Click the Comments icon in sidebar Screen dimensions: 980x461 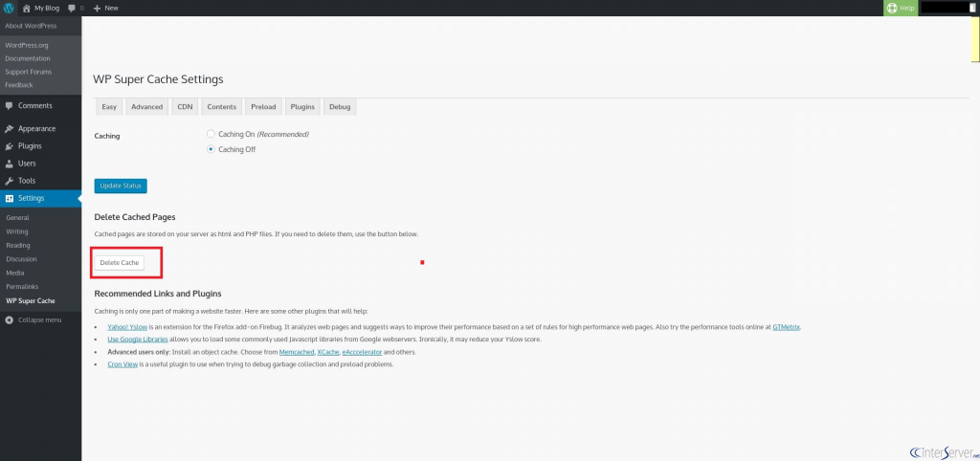click(9, 105)
